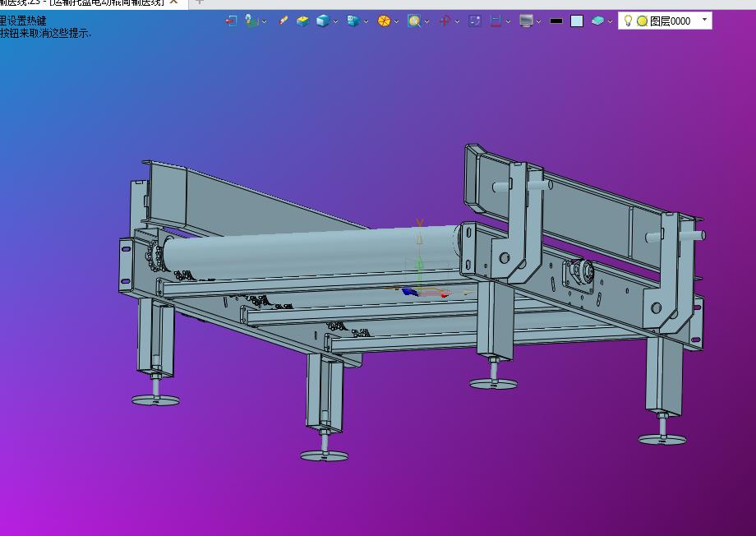Toggle the yellow circle layer status

643,21
